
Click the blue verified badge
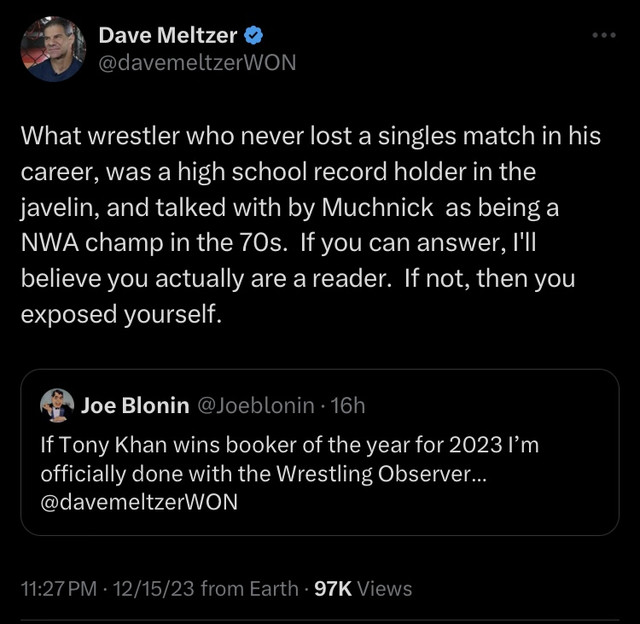pos(254,36)
